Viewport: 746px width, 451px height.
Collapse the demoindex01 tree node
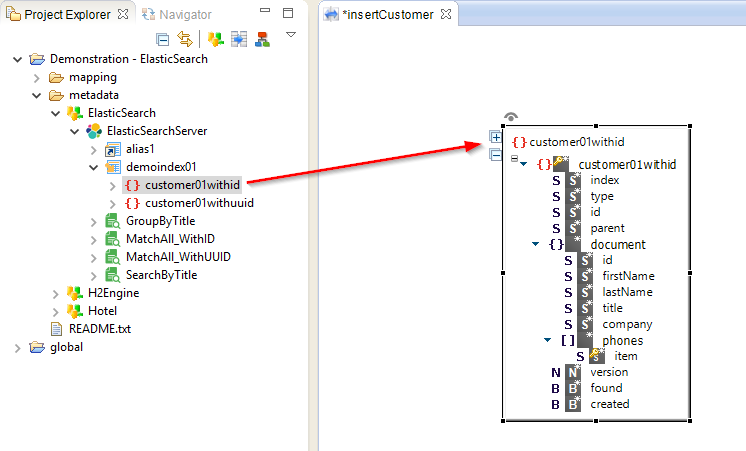click(x=94, y=167)
